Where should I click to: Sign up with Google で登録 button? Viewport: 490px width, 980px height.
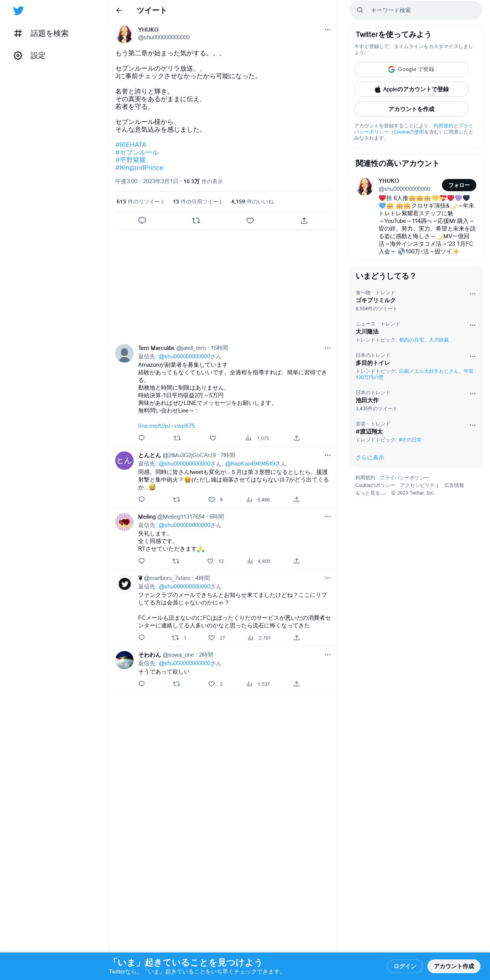tap(411, 69)
